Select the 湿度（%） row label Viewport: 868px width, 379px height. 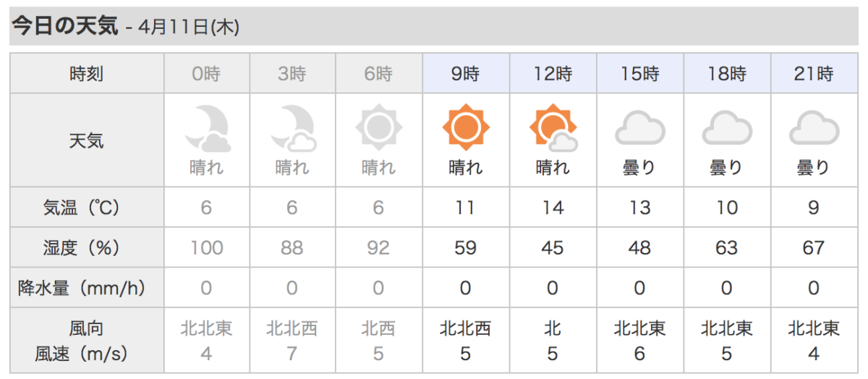point(87,248)
